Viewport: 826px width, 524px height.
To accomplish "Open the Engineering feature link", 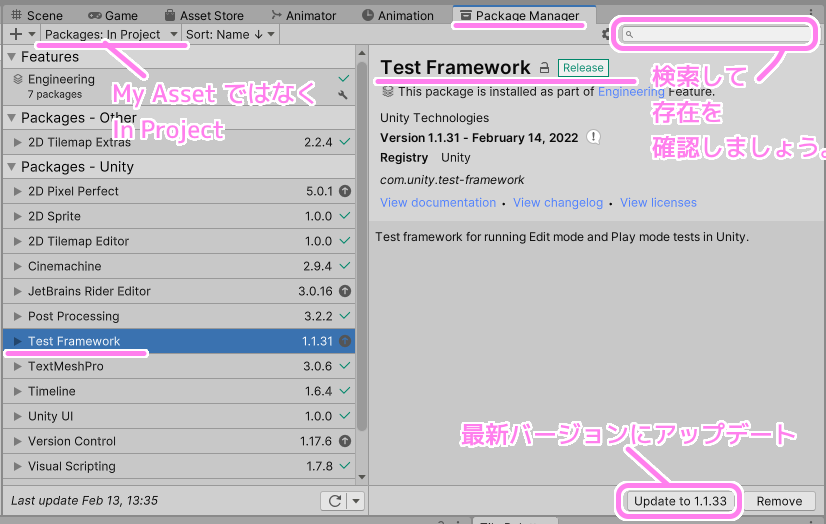I will click(x=631, y=92).
